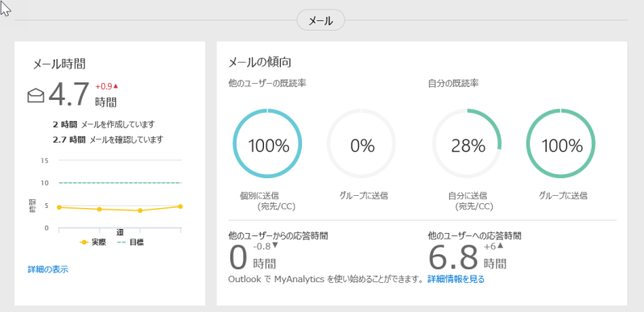The height and width of the screenshot is (312, 644).
Task: Click the green dashed target line at 10
Action: click(120, 183)
